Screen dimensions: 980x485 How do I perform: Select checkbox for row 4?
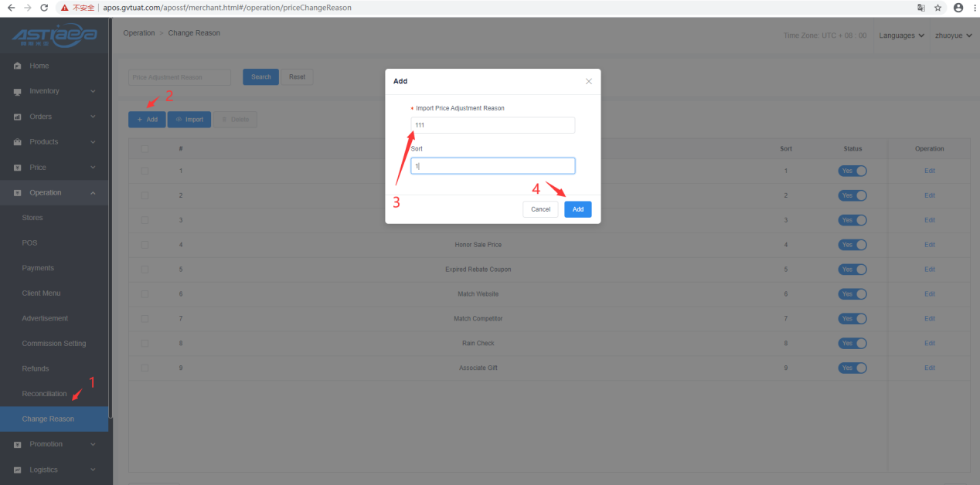145,245
